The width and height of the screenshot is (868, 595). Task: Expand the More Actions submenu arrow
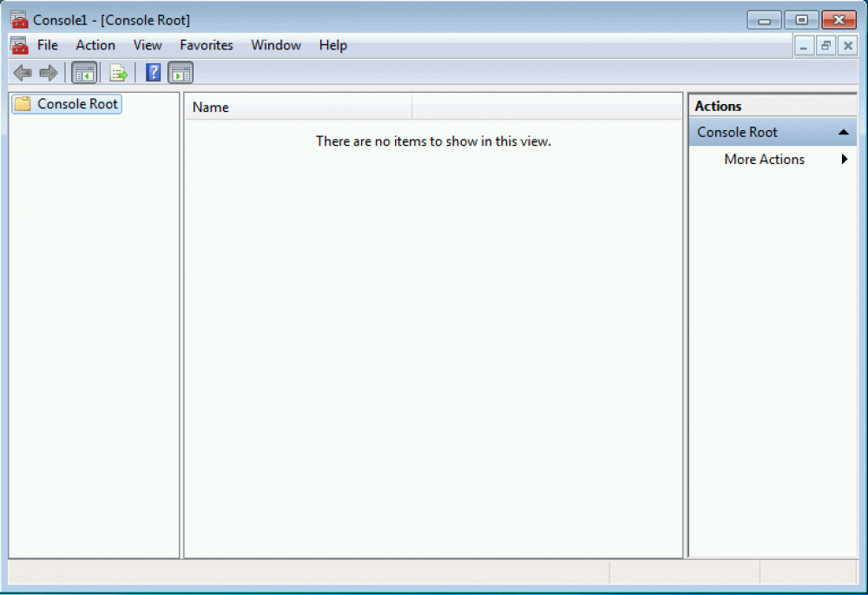845,160
